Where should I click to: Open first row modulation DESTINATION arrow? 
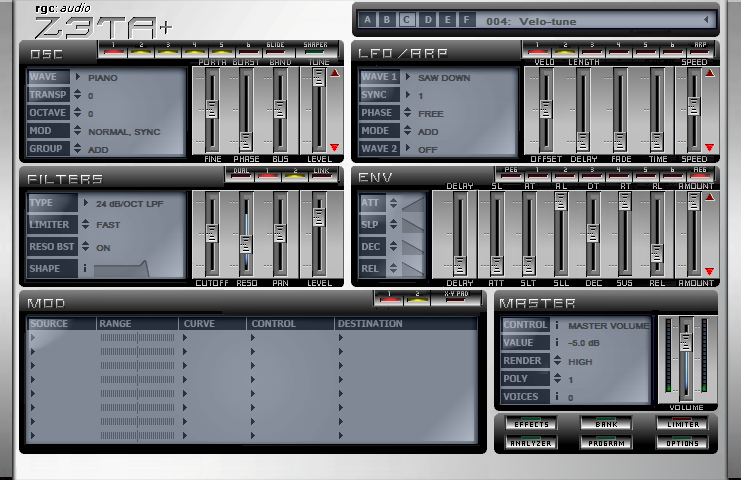coord(341,337)
